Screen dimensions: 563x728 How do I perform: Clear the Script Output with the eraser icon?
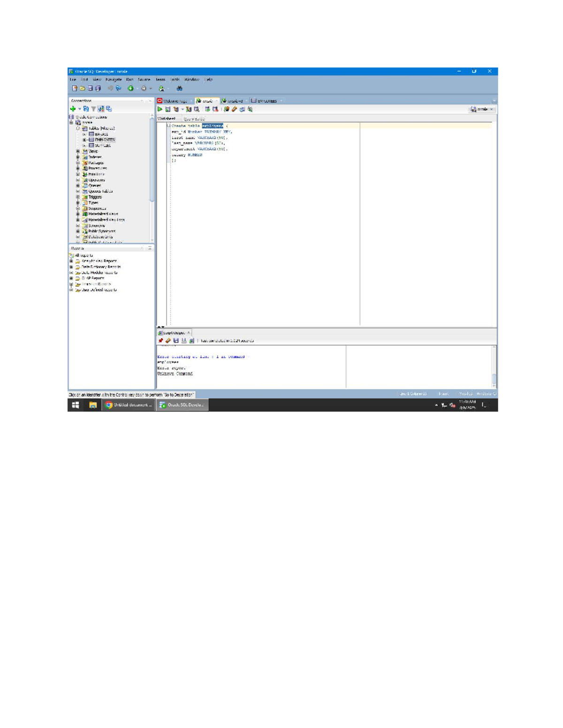point(168,341)
